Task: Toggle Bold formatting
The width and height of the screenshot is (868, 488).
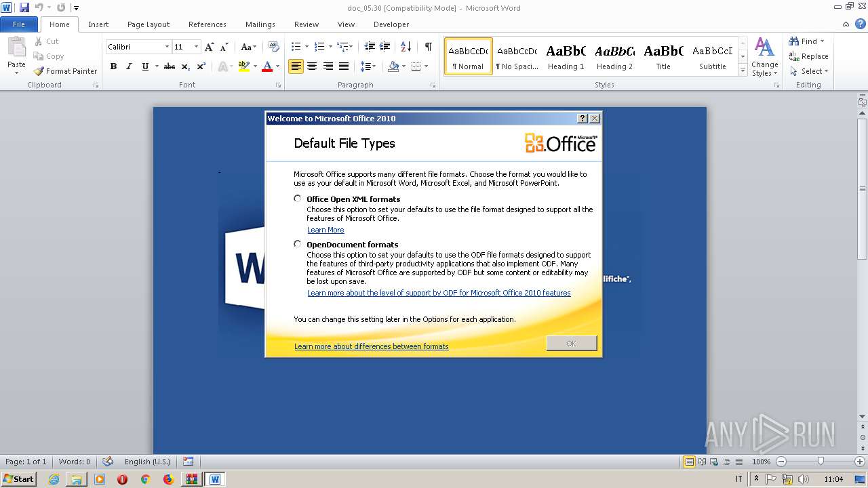Action: coord(113,66)
